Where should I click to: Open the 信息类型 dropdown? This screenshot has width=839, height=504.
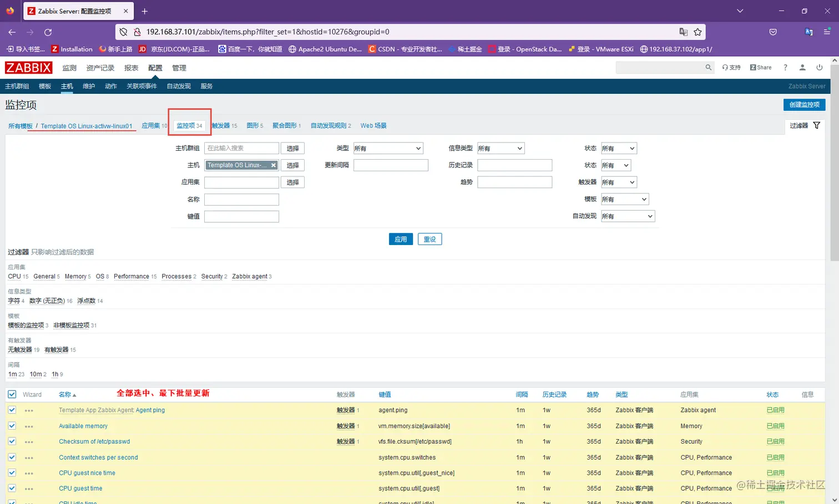click(501, 149)
